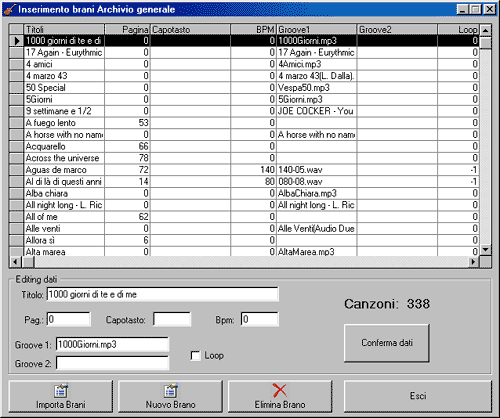Click the BPM column header
The image size is (500, 418).
(x=253, y=29)
